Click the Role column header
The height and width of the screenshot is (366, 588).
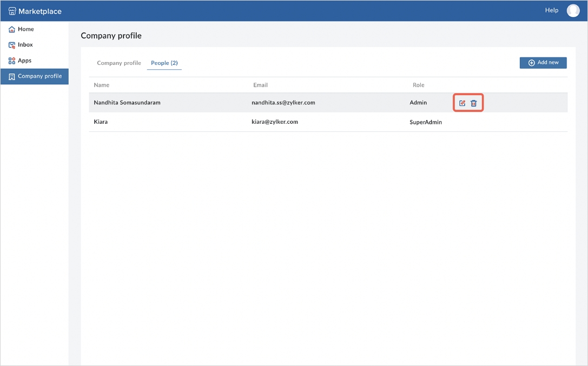pyautogui.click(x=419, y=85)
